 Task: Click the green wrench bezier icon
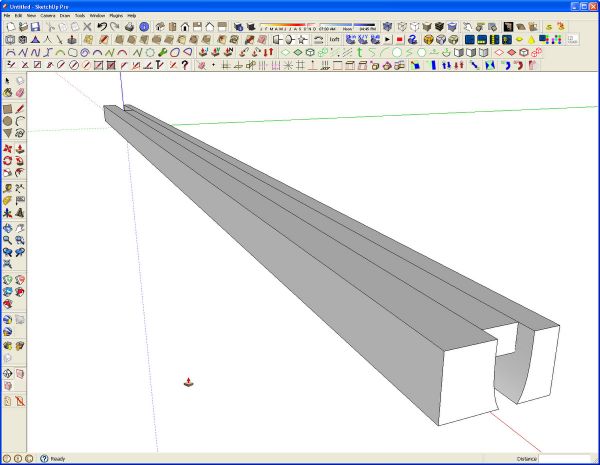(162, 52)
